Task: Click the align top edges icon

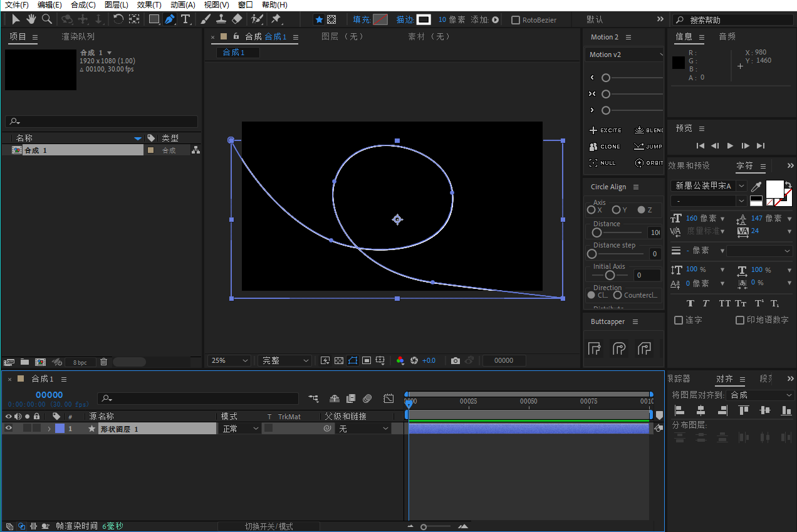Action: 744,410
